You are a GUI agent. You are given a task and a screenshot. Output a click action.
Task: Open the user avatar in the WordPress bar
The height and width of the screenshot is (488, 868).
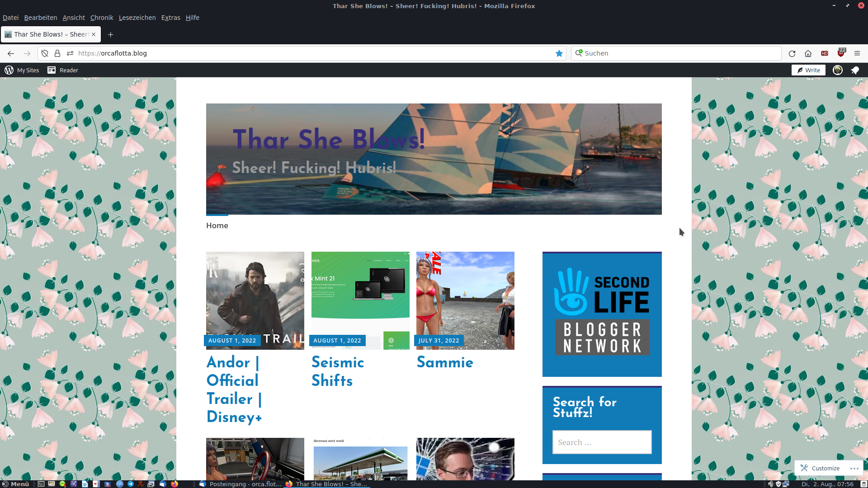point(838,70)
